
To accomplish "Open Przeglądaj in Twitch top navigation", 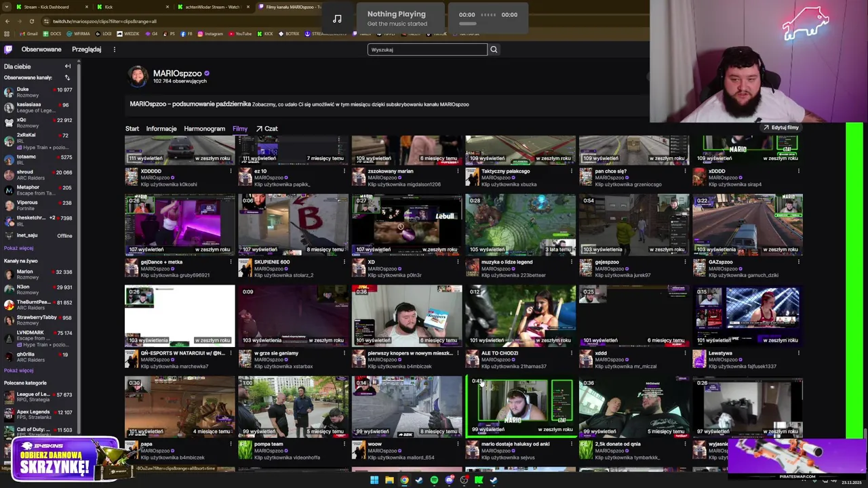I will click(87, 49).
